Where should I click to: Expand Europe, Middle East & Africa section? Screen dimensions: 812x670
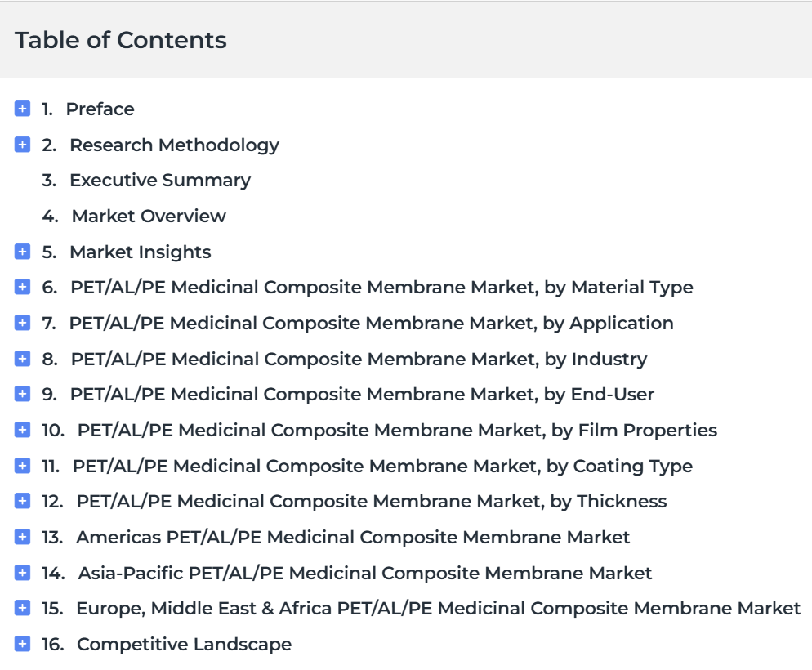pos(22,608)
